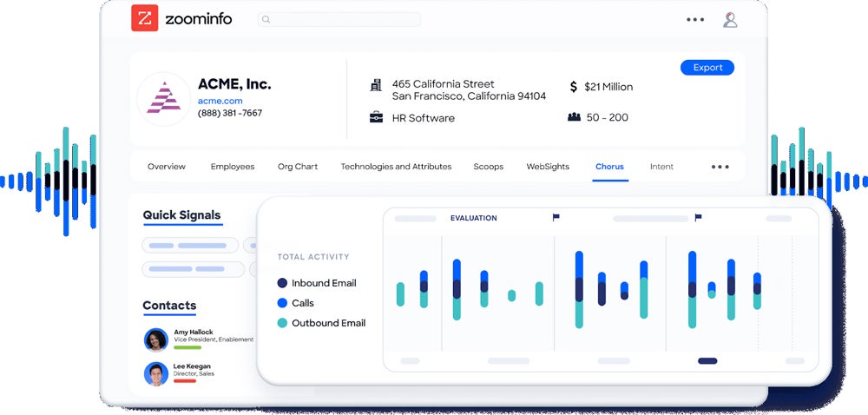Click Amy Hallock's green score bar

click(187, 347)
